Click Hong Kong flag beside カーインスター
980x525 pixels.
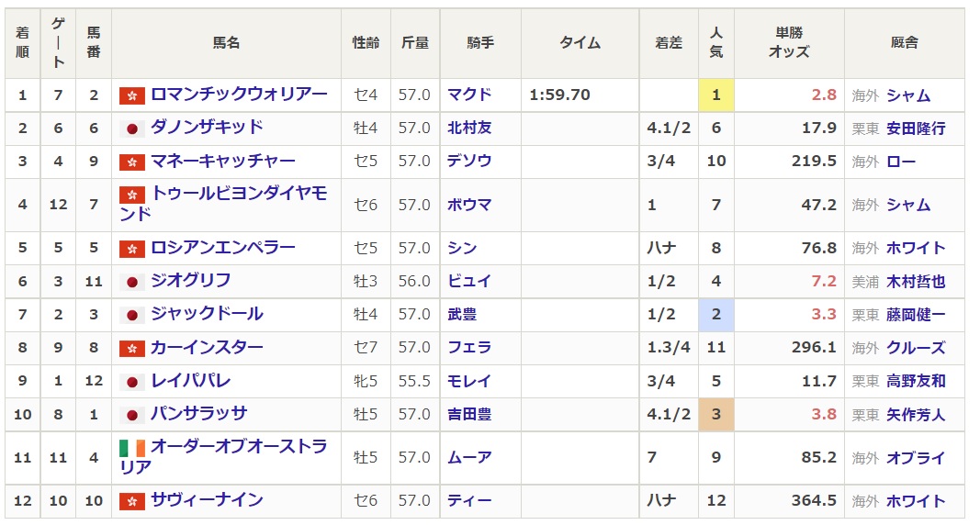tap(132, 349)
